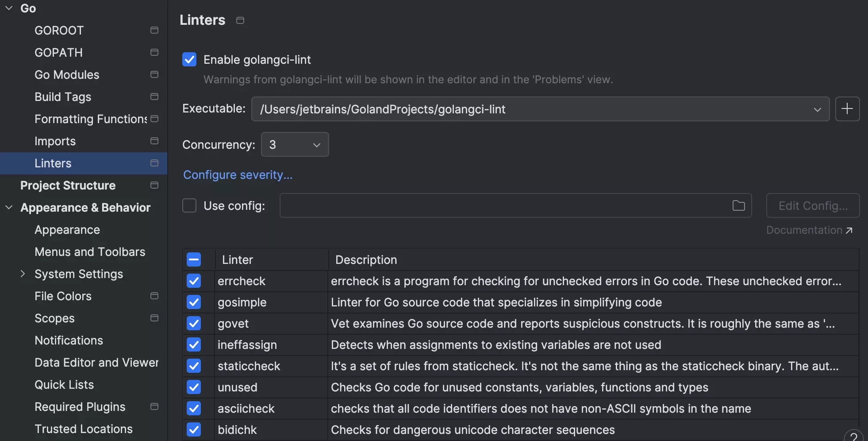Click the project icon next to GOROOT
The width and height of the screenshot is (868, 441).
154,30
